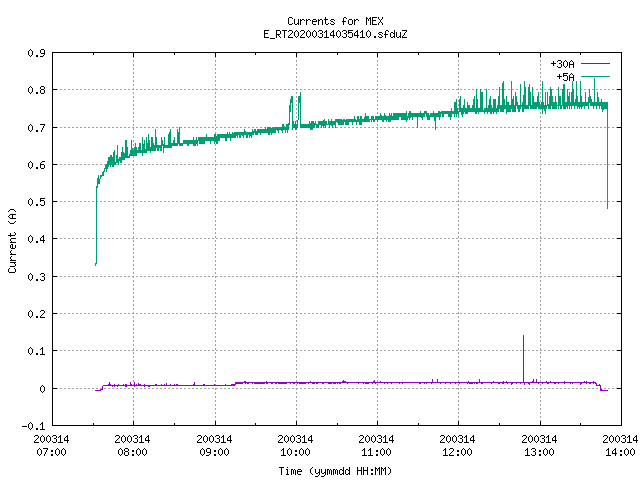Click the '+5A' legend label
Screen dimensions: 640x480
565,77
